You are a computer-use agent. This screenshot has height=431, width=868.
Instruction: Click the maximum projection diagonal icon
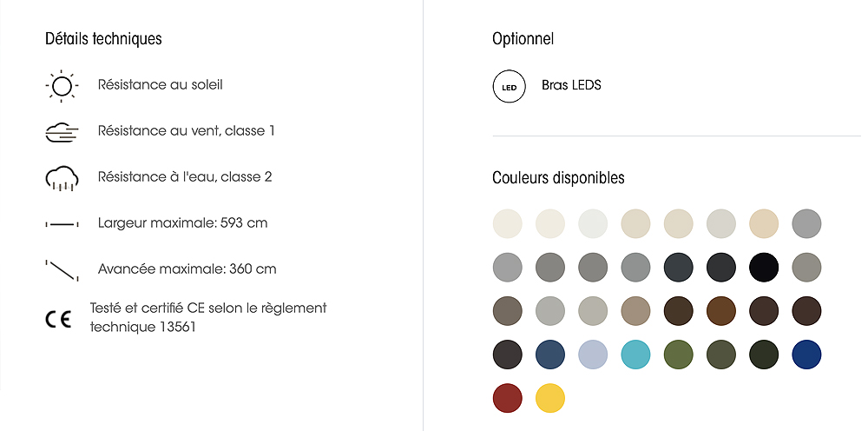click(62, 269)
